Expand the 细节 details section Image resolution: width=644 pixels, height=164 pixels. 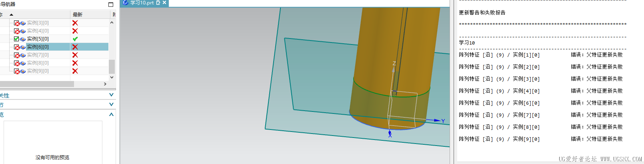[x=111, y=105]
